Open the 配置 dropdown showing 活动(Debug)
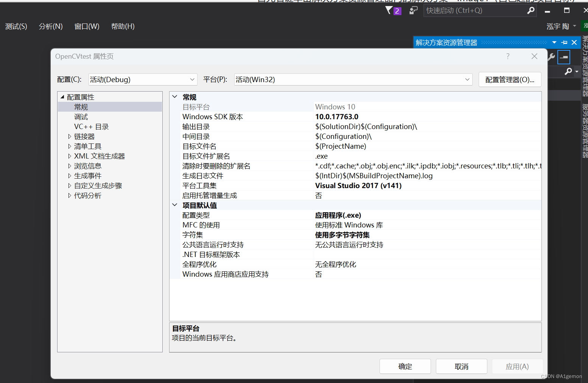Viewport: 588px width, 383px height. pyautogui.click(x=143, y=79)
